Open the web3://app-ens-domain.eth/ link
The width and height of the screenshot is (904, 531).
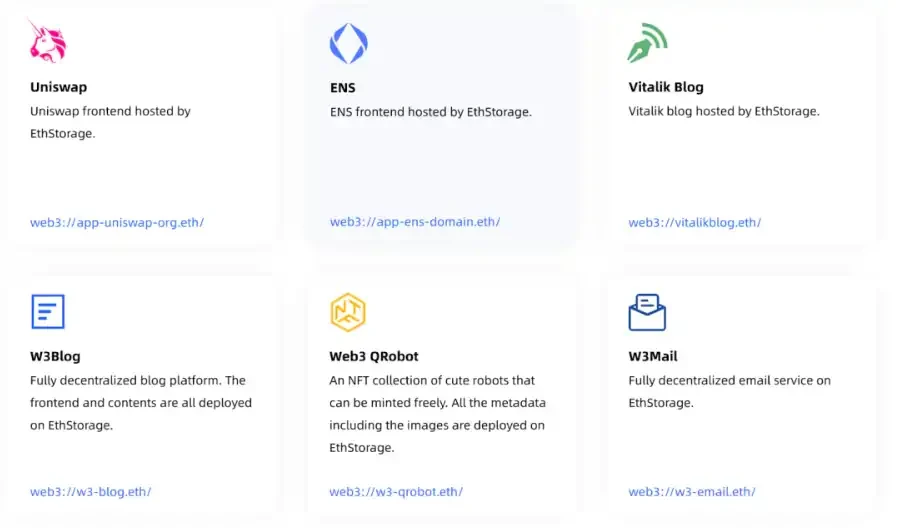[x=415, y=221]
